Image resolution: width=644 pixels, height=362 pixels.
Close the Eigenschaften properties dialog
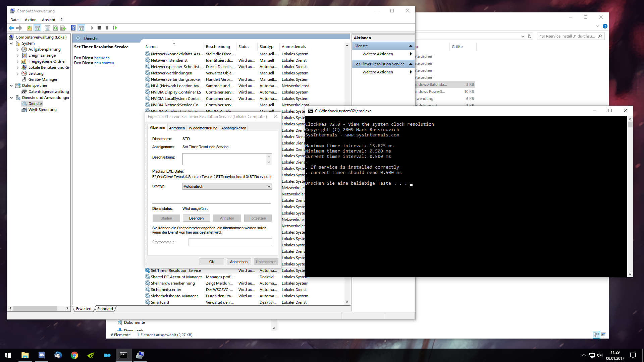pyautogui.click(x=276, y=116)
